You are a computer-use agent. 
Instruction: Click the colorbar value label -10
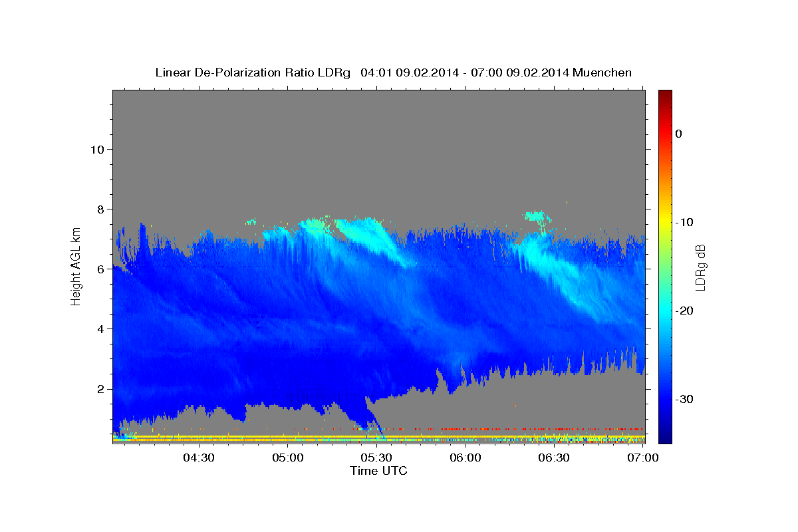tap(684, 222)
